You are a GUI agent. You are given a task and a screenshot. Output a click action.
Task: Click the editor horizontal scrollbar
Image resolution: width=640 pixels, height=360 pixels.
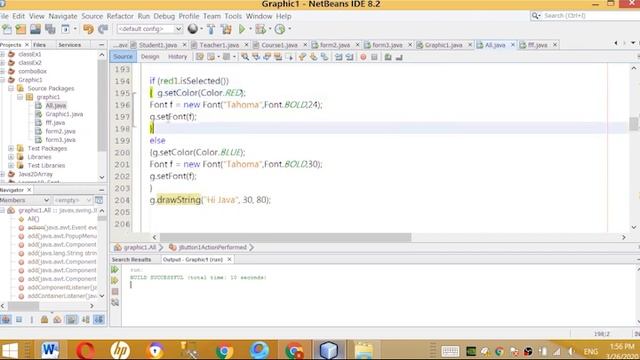[x=286, y=237]
